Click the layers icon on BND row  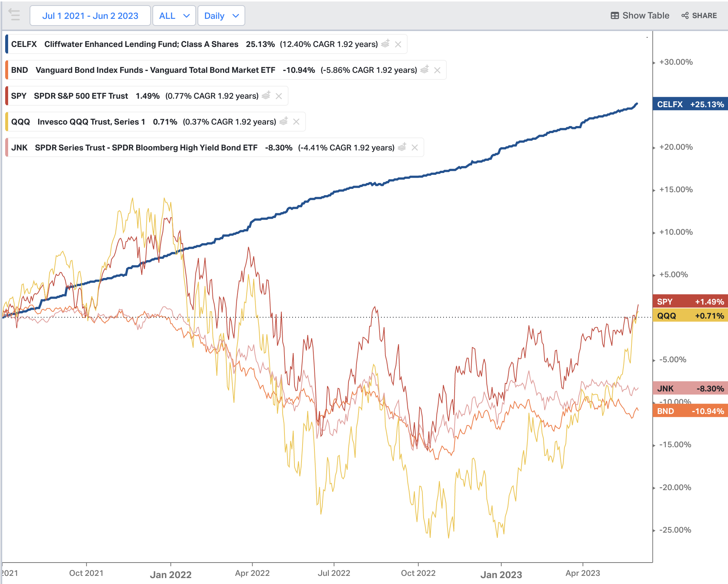point(425,69)
